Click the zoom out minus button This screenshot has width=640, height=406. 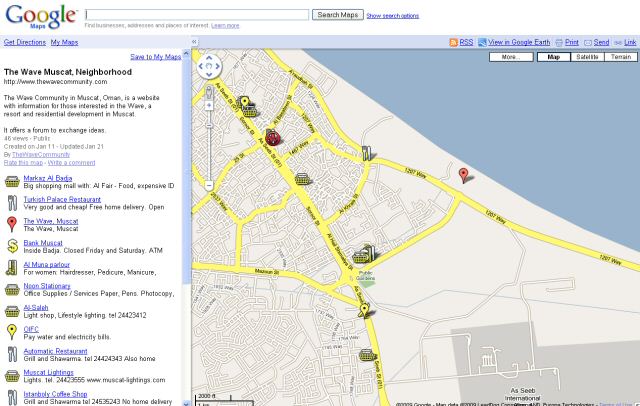(x=209, y=186)
